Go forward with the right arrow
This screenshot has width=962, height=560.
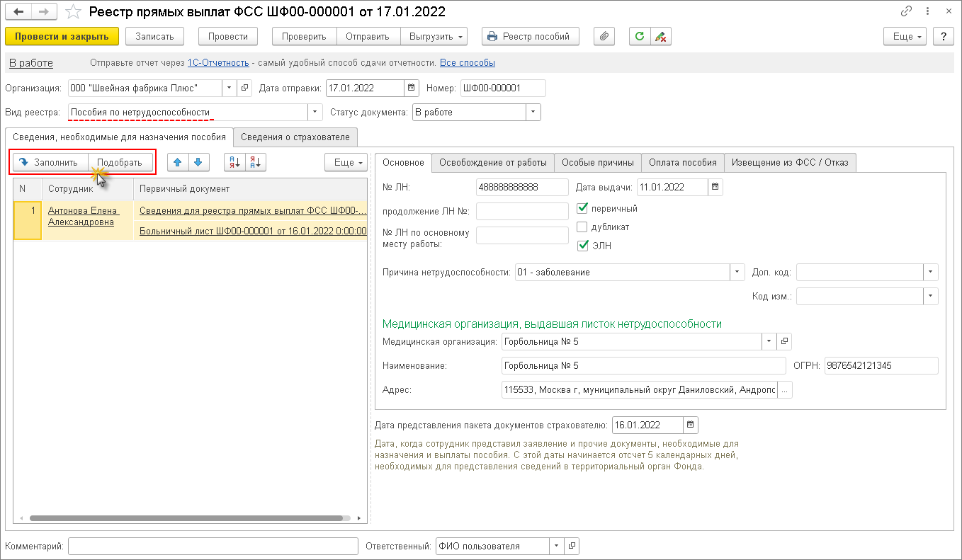pyautogui.click(x=44, y=11)
